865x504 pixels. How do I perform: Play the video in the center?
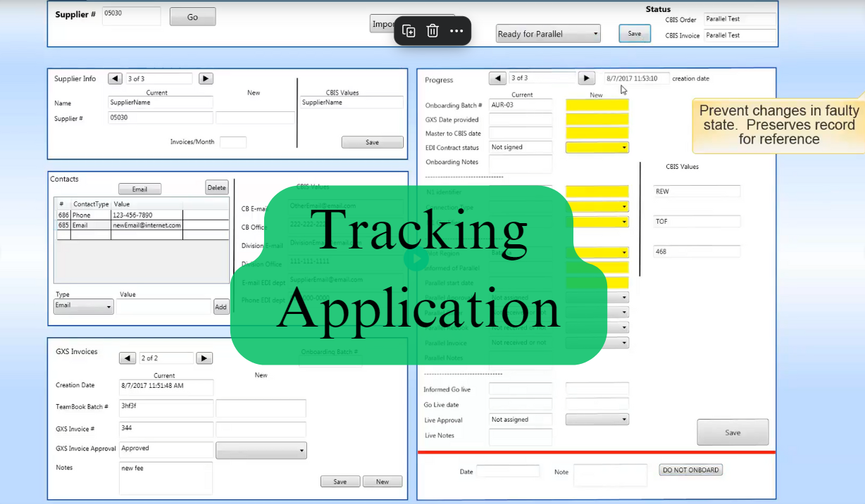tap(416, 259)
